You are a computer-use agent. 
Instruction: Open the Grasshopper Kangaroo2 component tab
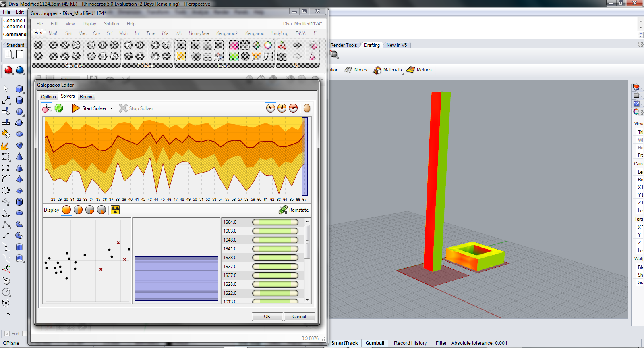(227, 33)
